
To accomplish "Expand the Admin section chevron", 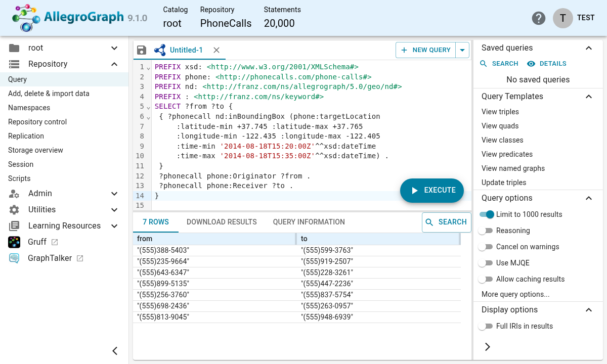I will click(x=114, y=194).
